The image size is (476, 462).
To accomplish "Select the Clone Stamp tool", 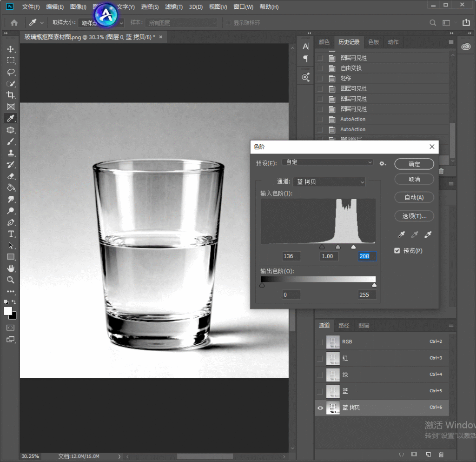I will click(11, 153).
